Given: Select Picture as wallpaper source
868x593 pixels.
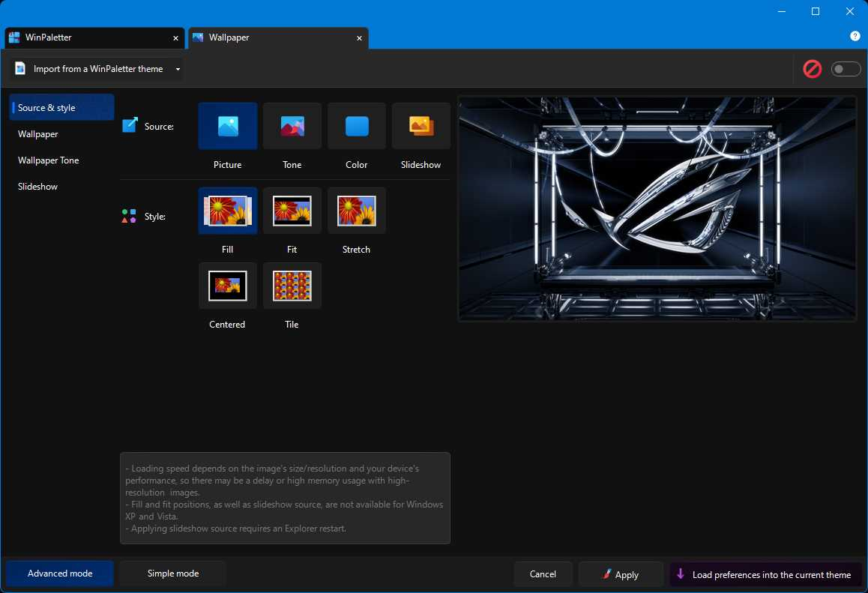Looking at the screenshot, I should click(228, 126).
